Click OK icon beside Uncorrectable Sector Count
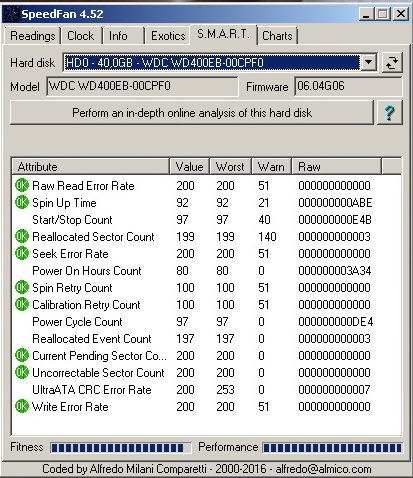Screen dimensions: 413x478 (x=22, y=372)
